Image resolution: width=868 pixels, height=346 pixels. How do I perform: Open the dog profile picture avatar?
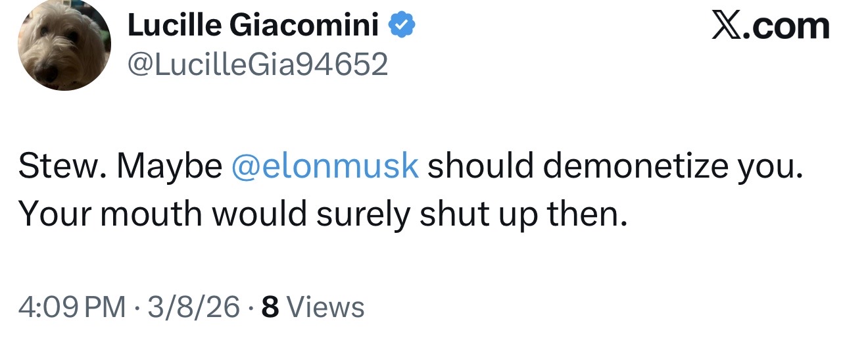[64, 45]
